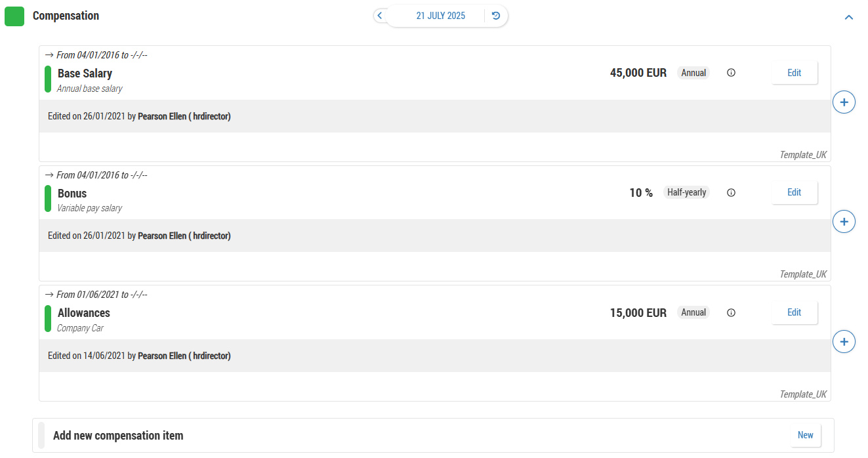Click the plus icon next to Allowances

[844, 342]
